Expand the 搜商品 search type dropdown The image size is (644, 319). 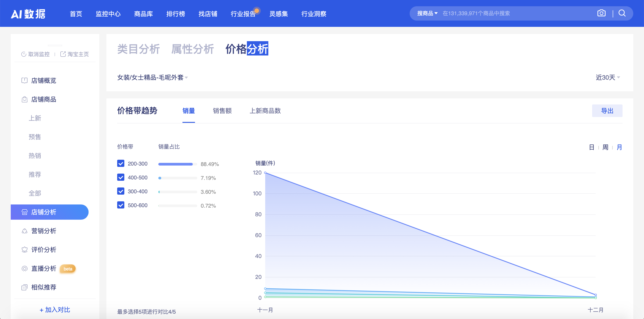coord(426,13)
